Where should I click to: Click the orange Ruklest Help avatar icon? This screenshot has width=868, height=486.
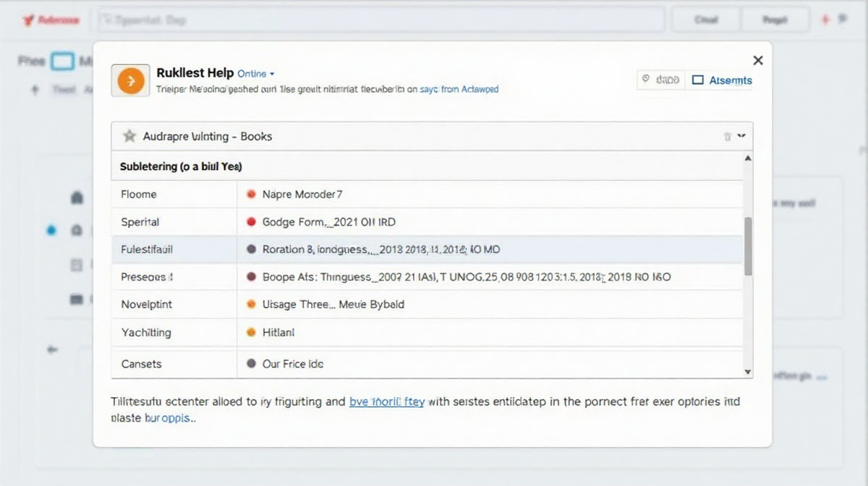coord(129,80)
